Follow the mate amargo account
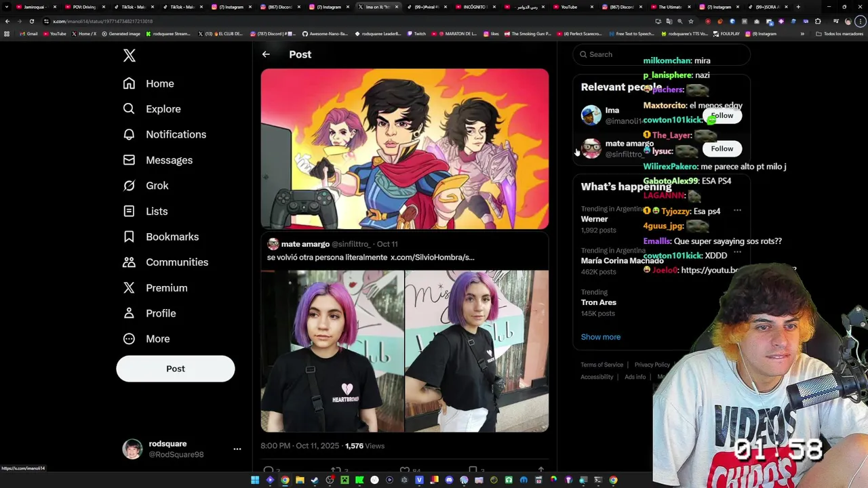 [x=722, y=148]
